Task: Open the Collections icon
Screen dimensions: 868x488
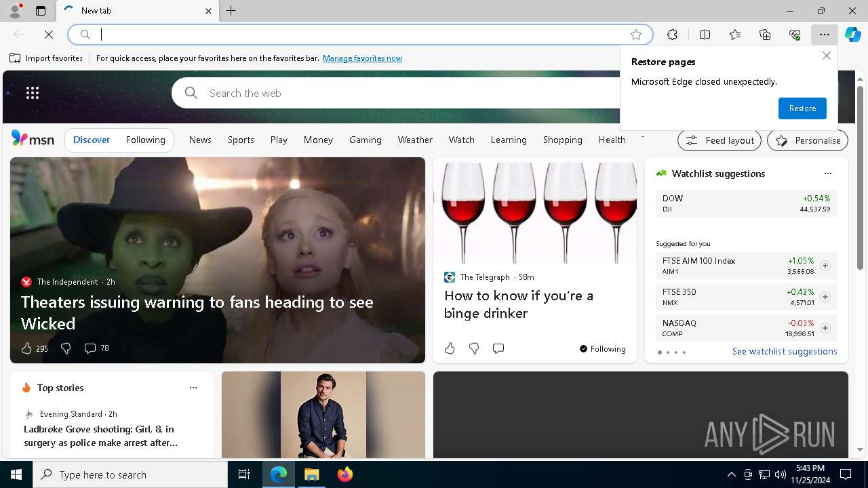Action: pos(765,35)
